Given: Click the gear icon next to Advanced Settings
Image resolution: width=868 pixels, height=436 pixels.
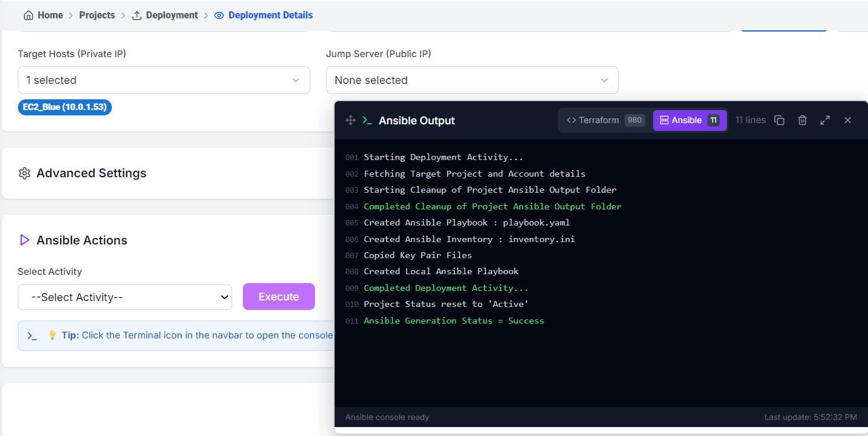Looking at the screenshot, I should coord(24,172).
